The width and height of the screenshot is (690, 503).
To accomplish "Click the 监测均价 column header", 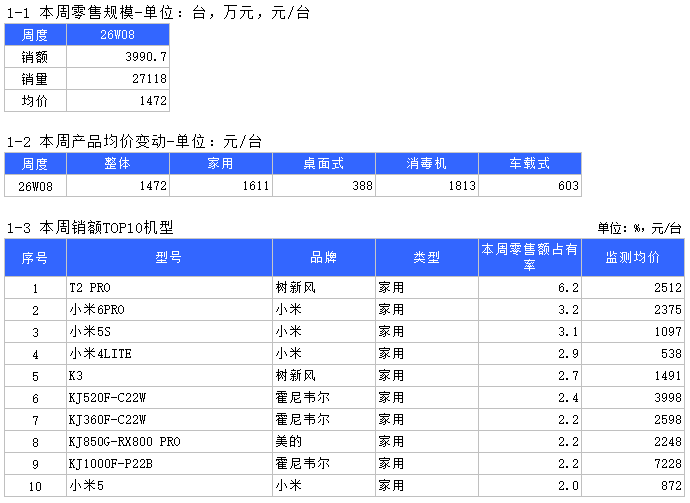I will point(632,257).
